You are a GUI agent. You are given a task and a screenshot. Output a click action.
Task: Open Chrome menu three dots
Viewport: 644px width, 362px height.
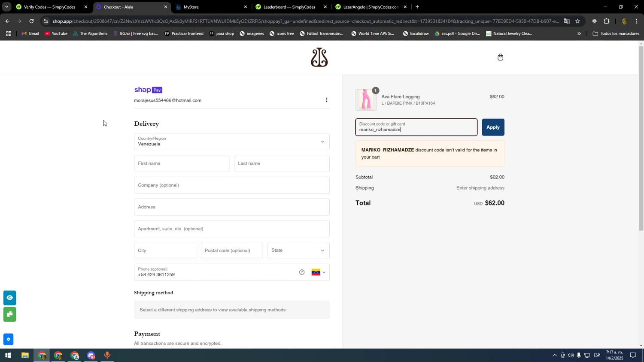click(x=637, y=21)
